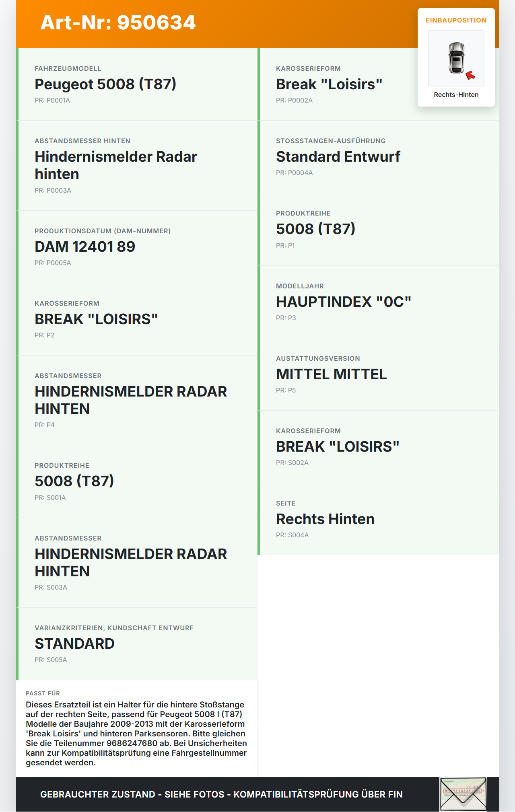The width and height of the screenshot is (515, 812).
Task: Select the DAM 12401 89 production date
Action: tap(85, 247)
